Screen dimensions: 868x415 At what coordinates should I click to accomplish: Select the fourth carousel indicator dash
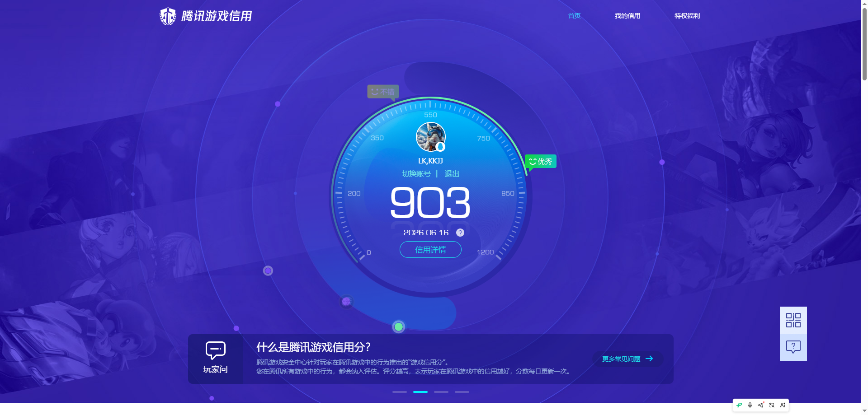tap(462, 392)
